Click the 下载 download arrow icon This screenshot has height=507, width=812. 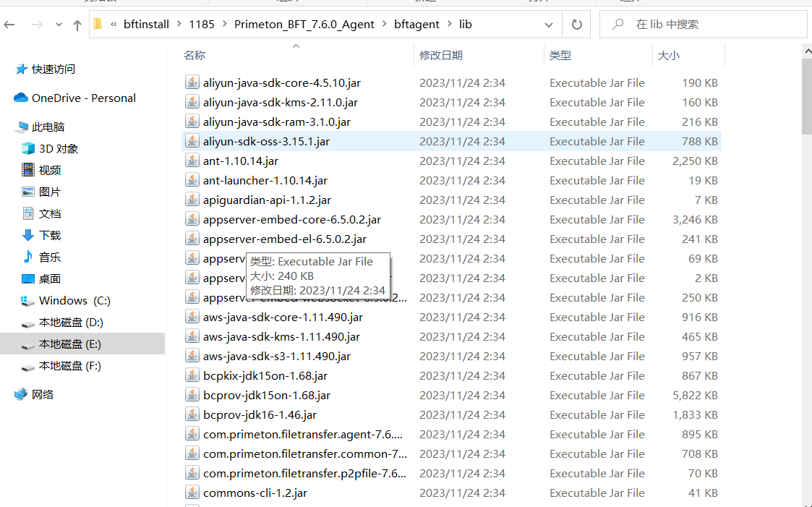[x=28, y=235]
